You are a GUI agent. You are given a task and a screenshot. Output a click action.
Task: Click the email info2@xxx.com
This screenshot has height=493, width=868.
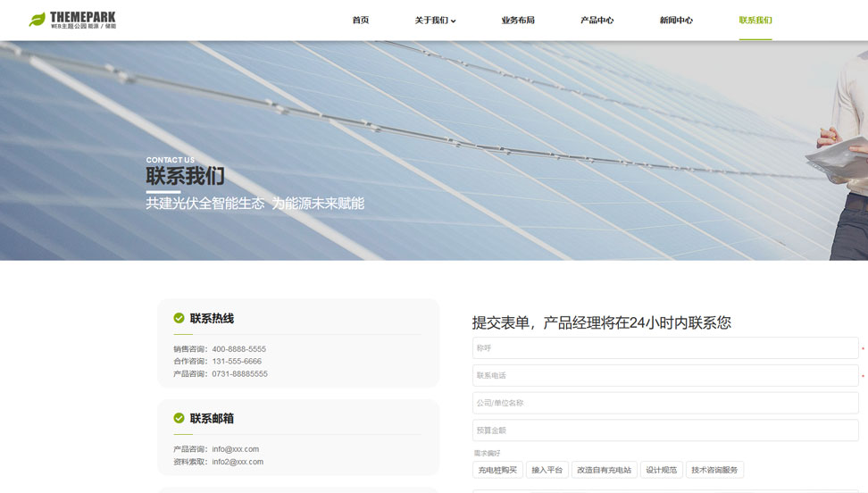click(x=238, y=462)
